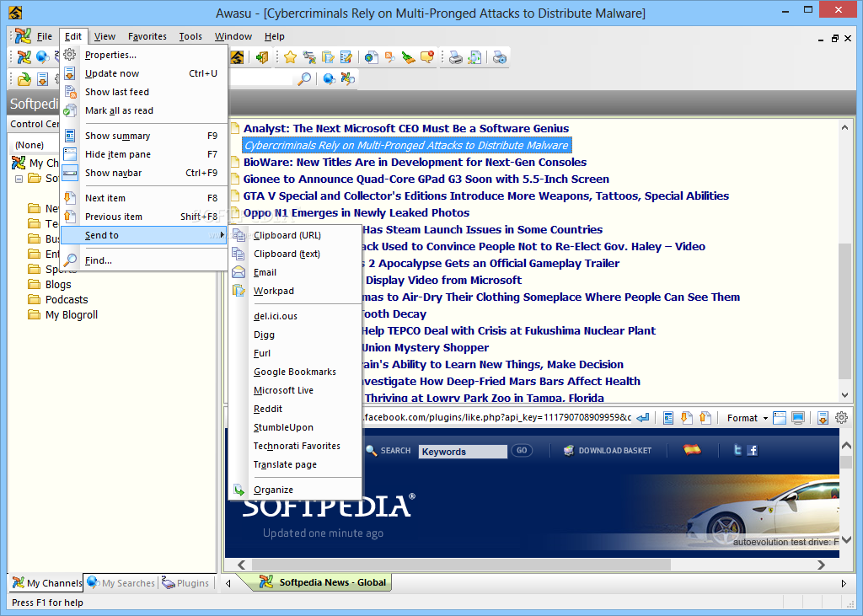
Task: Click the down-arrow page icon in the item toolbar
Action: 686,418
